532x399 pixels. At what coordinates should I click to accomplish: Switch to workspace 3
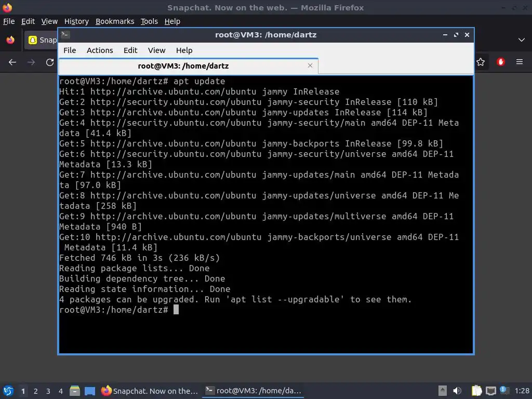click(x=48, y=391)
